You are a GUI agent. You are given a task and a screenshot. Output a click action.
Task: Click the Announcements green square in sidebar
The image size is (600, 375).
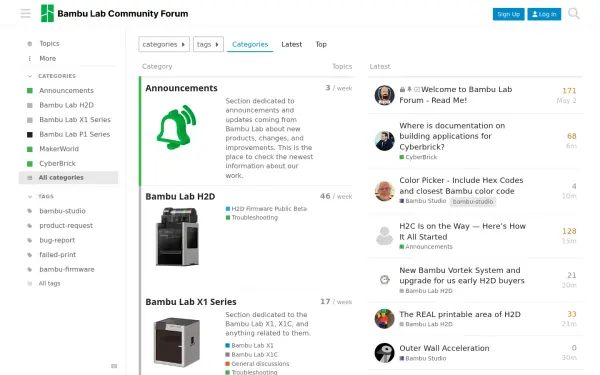(x=29, y=91)
